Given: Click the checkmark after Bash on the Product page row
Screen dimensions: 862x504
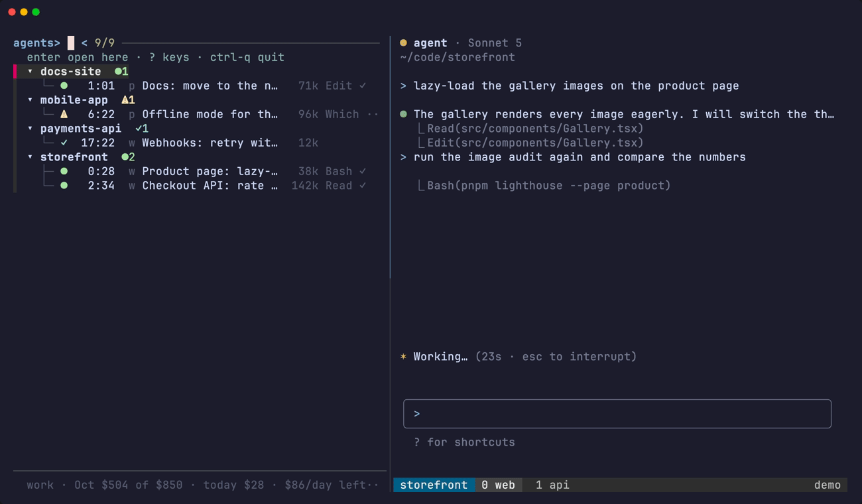Looking at the screenshot, I should pyautogui.click(x=363, y=171).
